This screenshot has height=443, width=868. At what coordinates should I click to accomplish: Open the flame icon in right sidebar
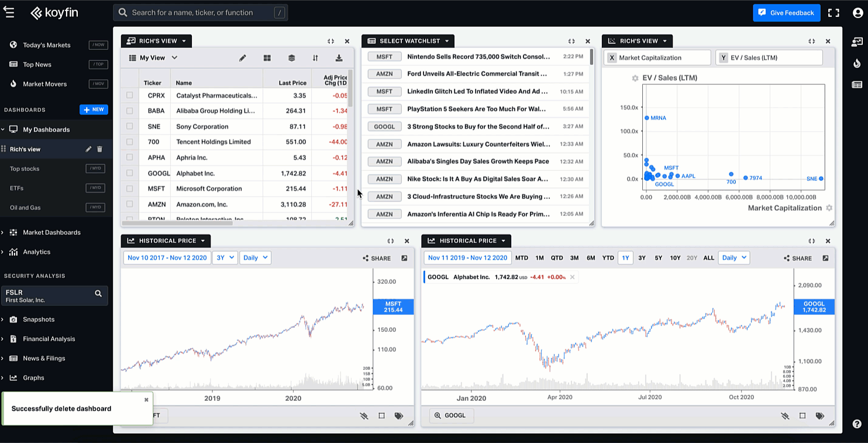coord(857,63)
